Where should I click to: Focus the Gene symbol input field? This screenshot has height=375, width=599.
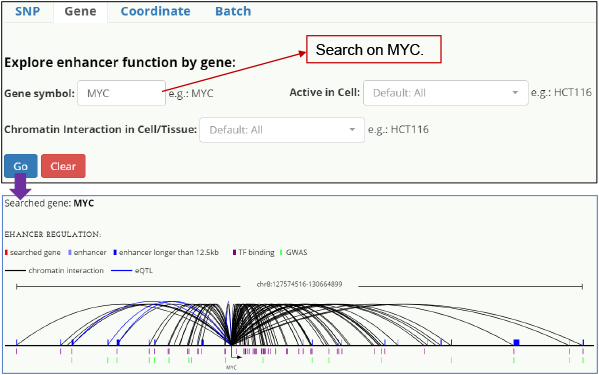pos(121,93)
